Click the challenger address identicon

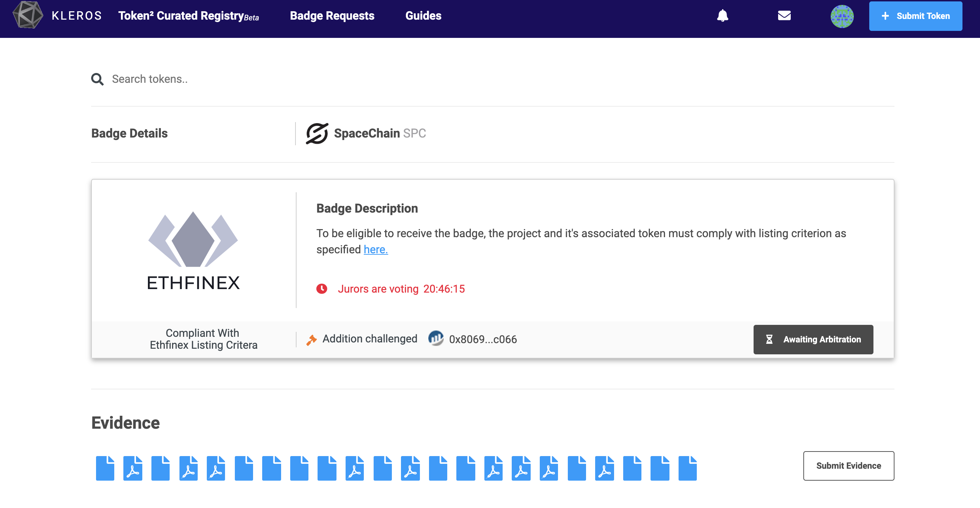pos(436,338)
